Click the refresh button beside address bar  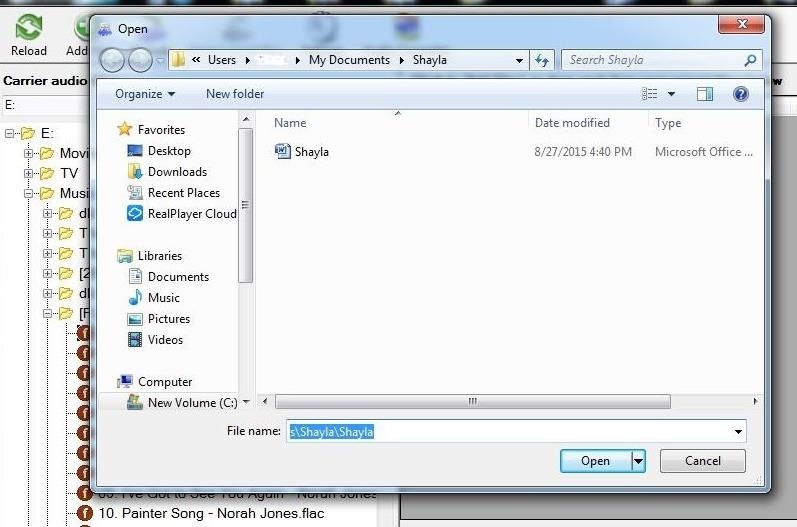pos(543,60)
